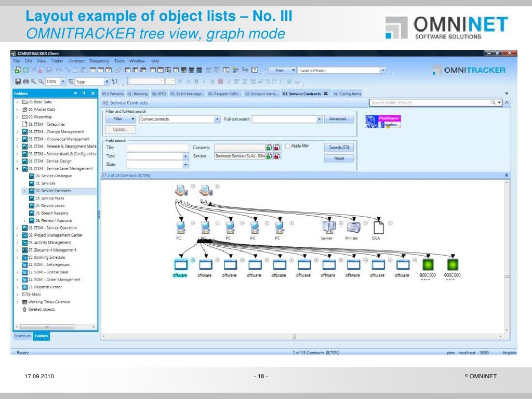532x399 pixels.
Task: Click the magnifier icon in Search Folder box
Action: tap(493, 102)
